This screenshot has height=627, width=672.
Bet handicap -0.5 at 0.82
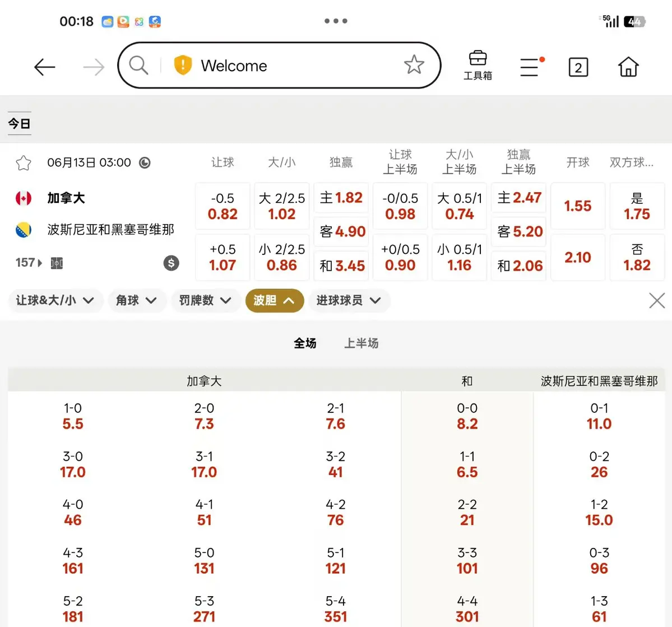(x=223, y=206)
